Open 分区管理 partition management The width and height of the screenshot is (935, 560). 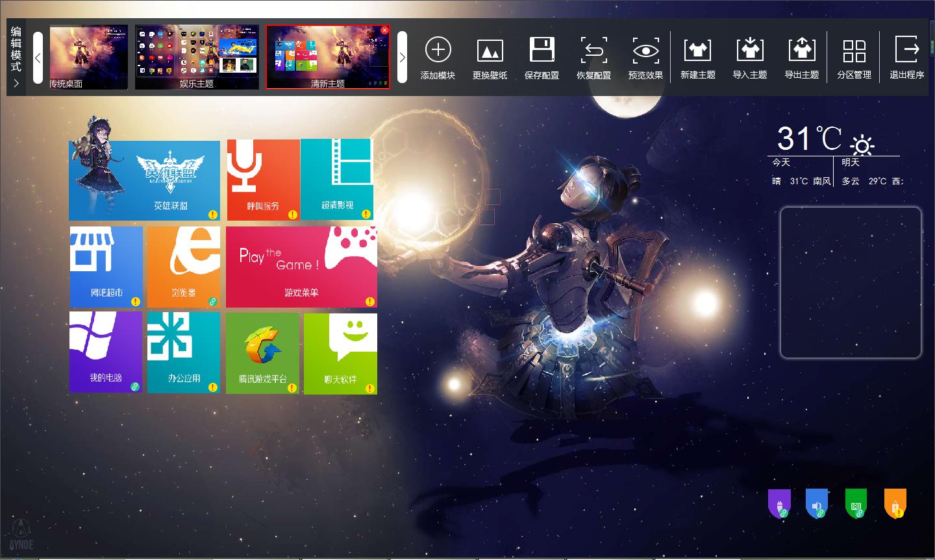pyautogui.click(x=854, y=50)
